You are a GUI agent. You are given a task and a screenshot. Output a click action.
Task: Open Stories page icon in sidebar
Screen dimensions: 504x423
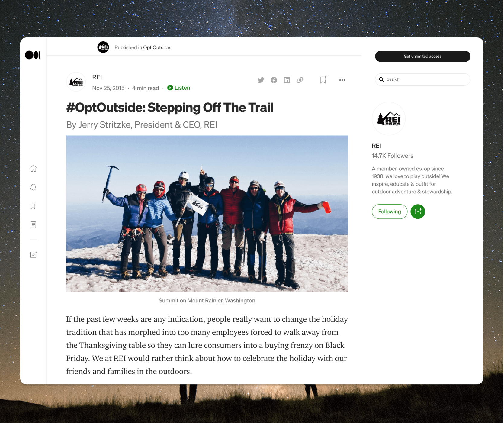point(33,225)
